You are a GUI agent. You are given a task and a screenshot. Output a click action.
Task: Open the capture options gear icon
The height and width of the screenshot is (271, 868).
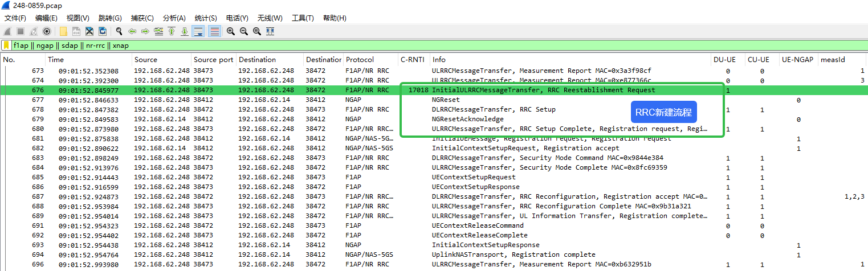[47, 31]
